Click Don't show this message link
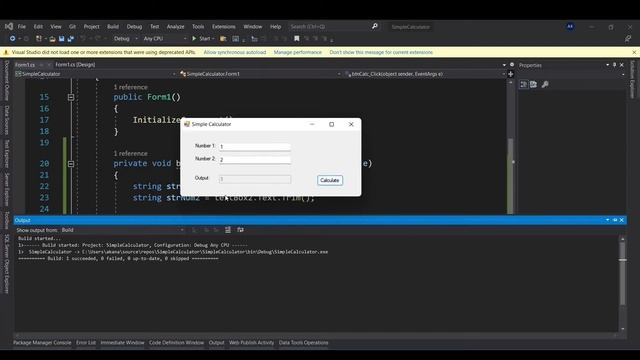This screenshot has width=640, height=360. (x=381, y=52)
